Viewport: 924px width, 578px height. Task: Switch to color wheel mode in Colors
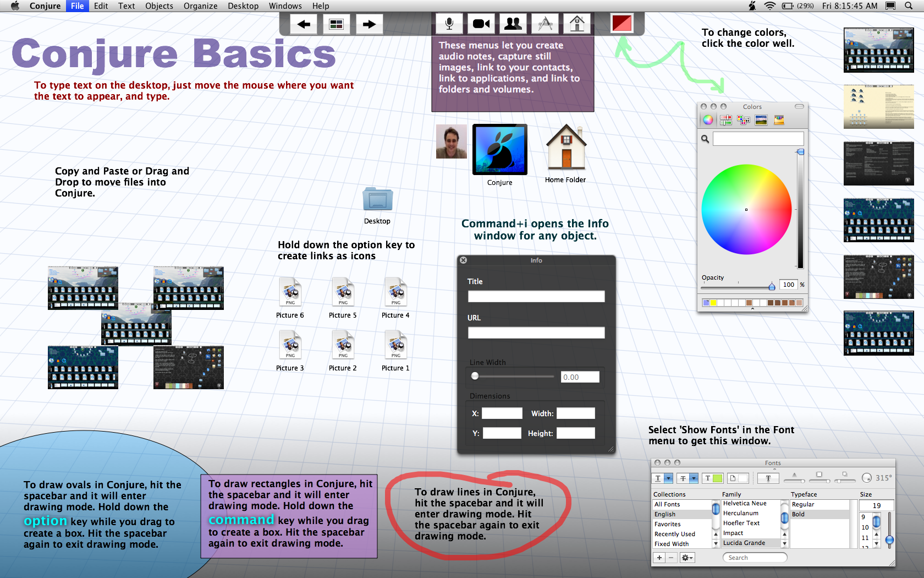coord(708,120)
